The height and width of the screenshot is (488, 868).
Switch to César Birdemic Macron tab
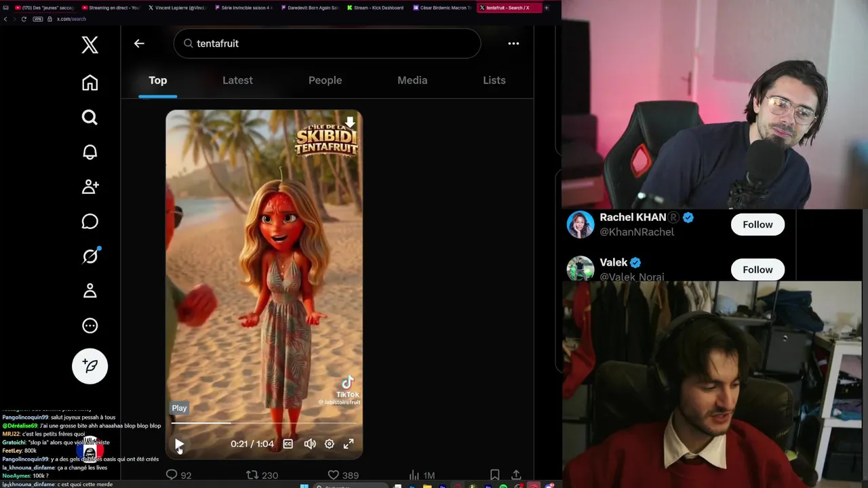(x=441, y=7)
